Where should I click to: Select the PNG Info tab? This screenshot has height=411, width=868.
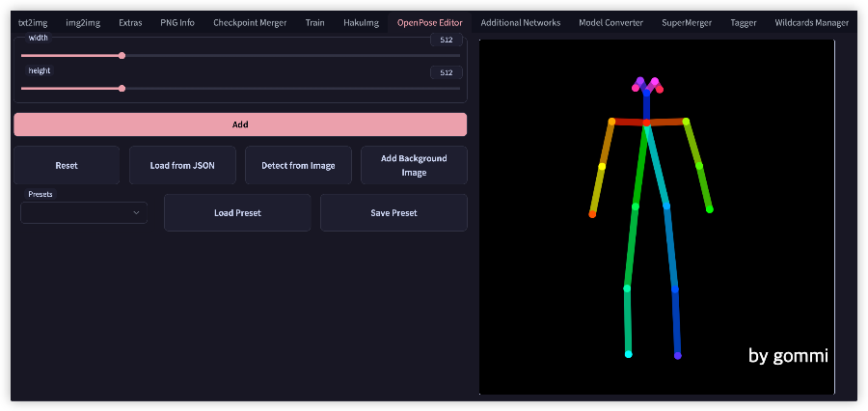tap(177, 23)
